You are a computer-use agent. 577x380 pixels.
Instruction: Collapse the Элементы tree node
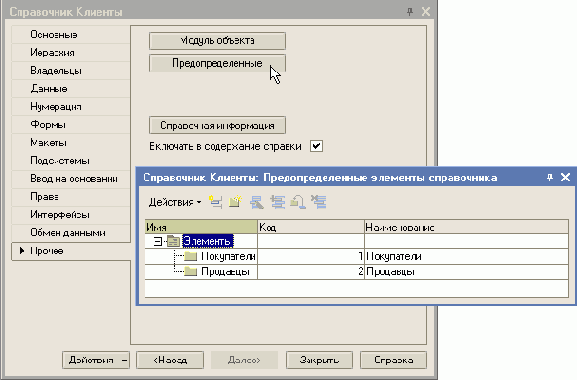(x=157, y=241)
